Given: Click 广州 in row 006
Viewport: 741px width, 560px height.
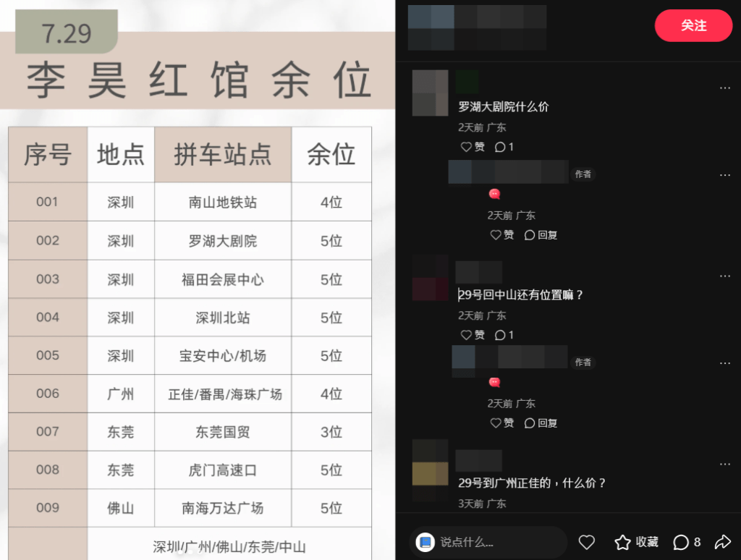Looking at the screenshot, I should coord(121,394).
